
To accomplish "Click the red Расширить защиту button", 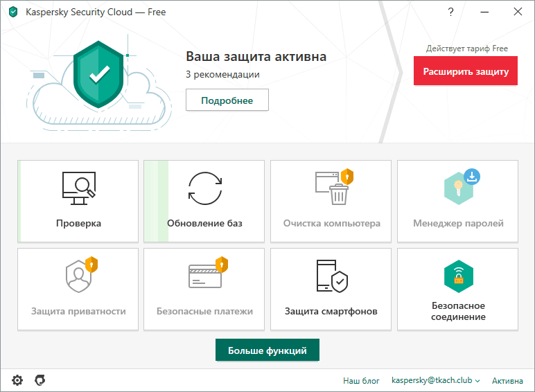I will (466, 71).
